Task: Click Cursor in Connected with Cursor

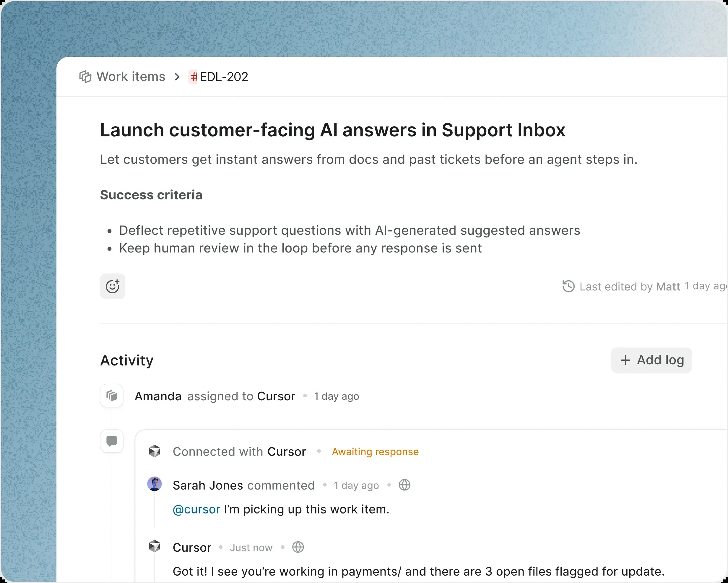Action: coord(286,452)
